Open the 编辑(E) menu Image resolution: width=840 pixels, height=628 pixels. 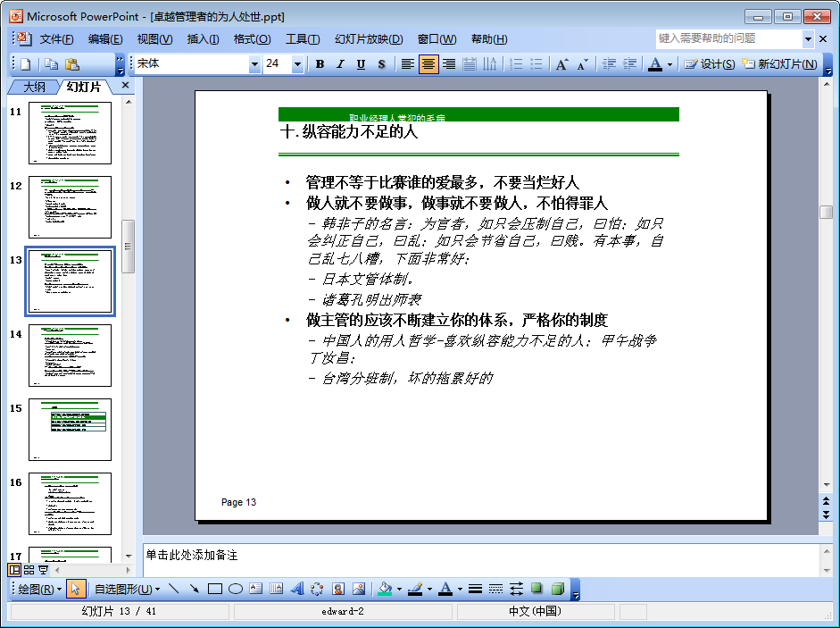click(x=105, y=39)
